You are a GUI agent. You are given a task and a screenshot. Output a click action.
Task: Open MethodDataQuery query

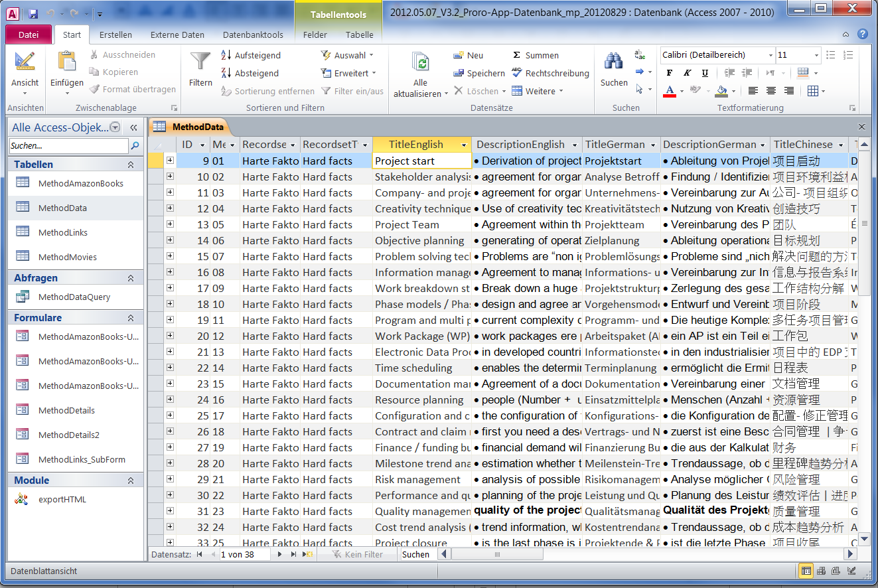click(x=74, y=297)
